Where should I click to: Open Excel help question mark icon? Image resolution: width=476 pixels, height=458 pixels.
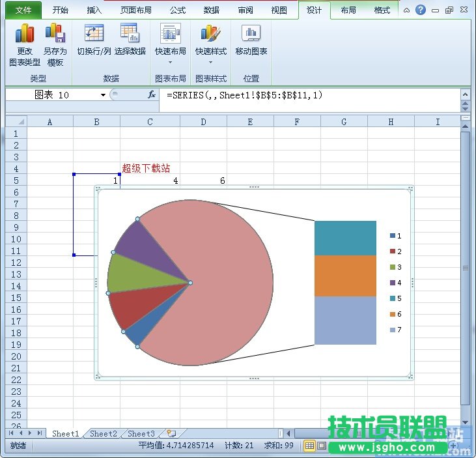point(421,10)
